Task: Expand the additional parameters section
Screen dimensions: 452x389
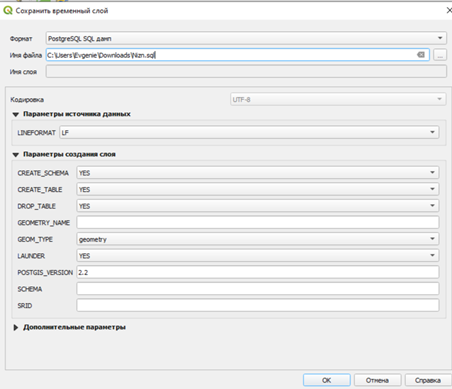Action: [15, 327]
